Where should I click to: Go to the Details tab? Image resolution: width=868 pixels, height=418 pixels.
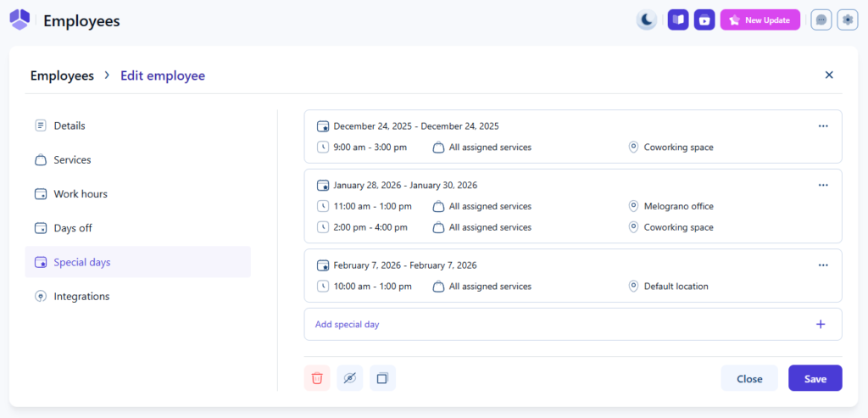click(70, 125)
